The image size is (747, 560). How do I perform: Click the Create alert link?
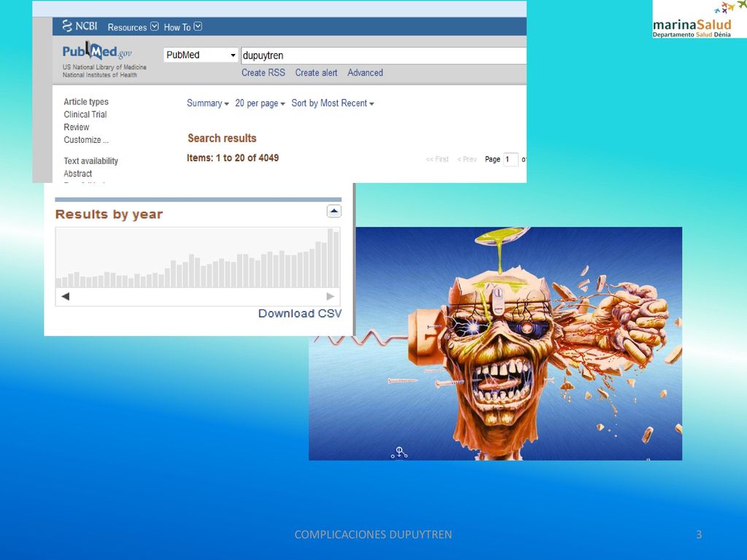pos(316,72)
